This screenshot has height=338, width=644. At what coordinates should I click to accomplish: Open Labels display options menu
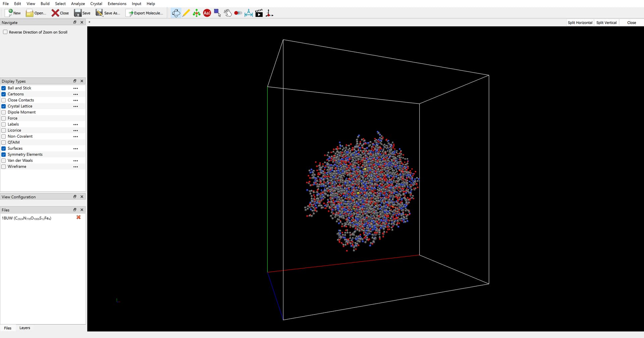[x=75, y=125]
